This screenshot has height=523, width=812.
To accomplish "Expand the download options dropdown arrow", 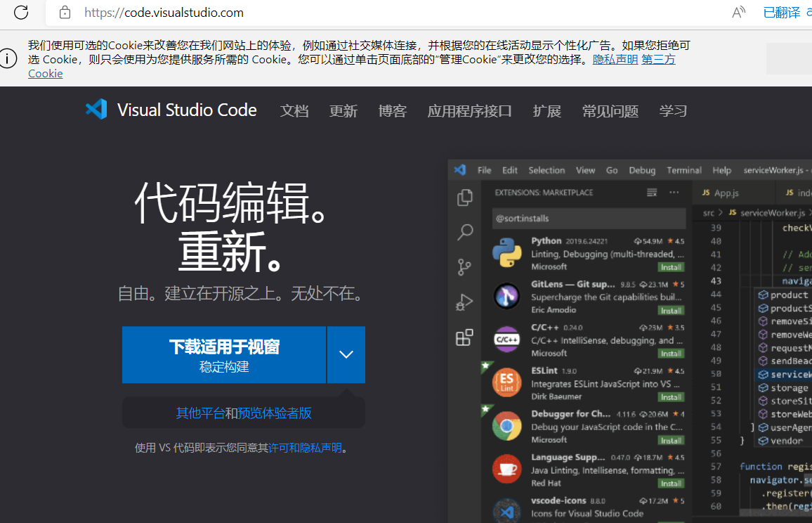I will pos(346,355).
